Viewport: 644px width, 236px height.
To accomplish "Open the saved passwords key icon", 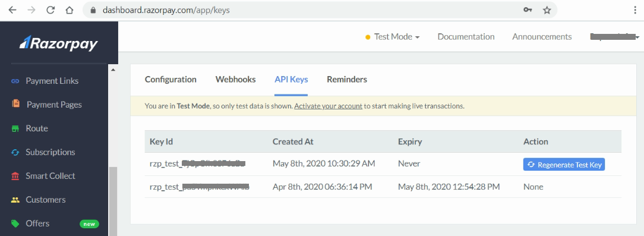I will click(528, 10).
